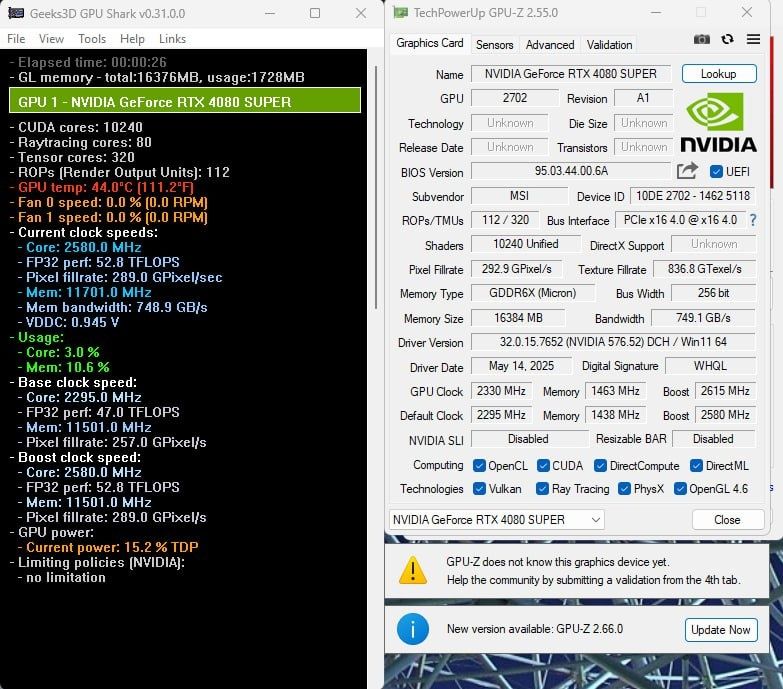Click the GPU-Z title bar icon

(x=400, y=12)
